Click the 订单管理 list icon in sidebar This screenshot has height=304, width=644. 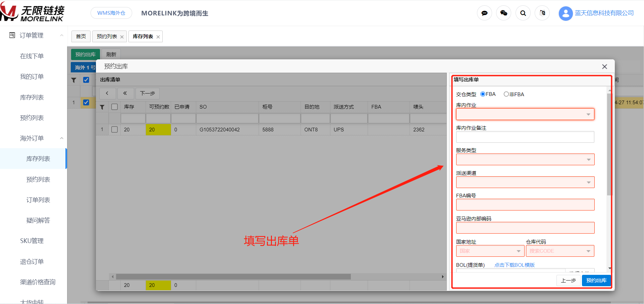pyautogui.click(x=12, y=35)
